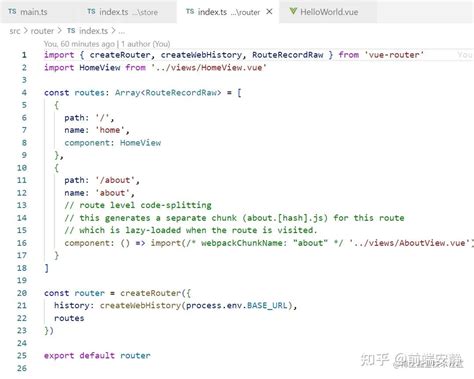
Task: Click the Vue icon on HelloWorld.vue tab
Action: click(293, 12)
